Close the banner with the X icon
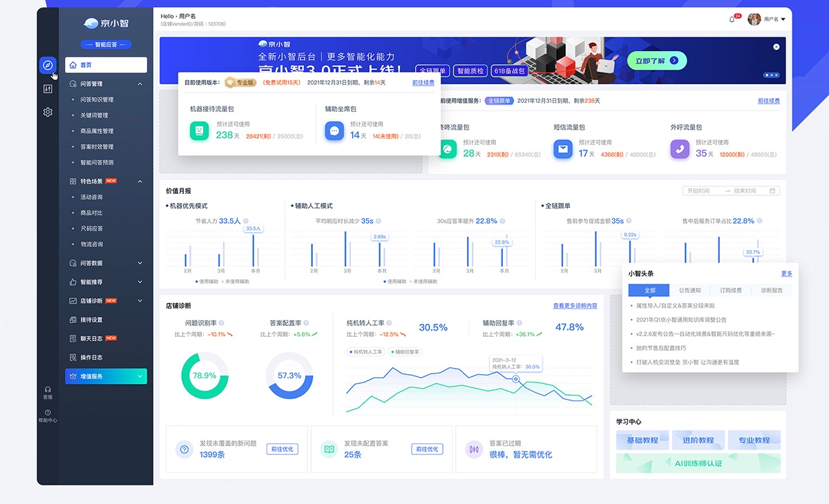This screenshot has height=504, width=829. tap(776, 47)
